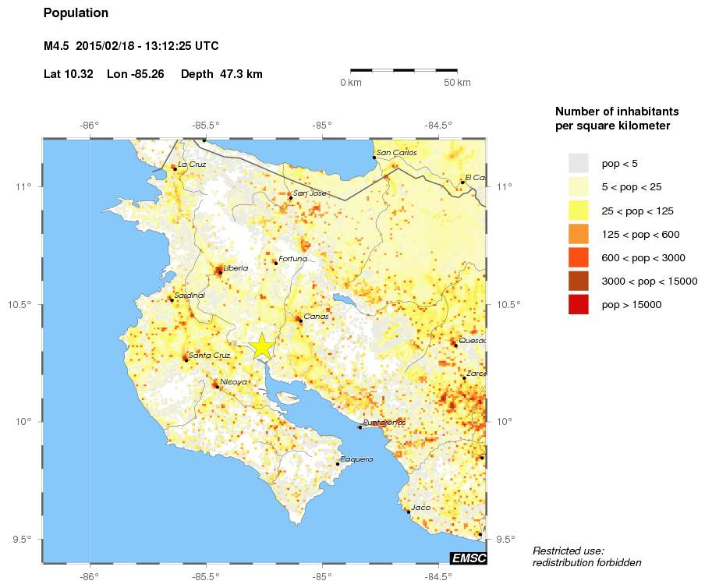Select the Santa Cruz city marker

(x=185, y=359)
